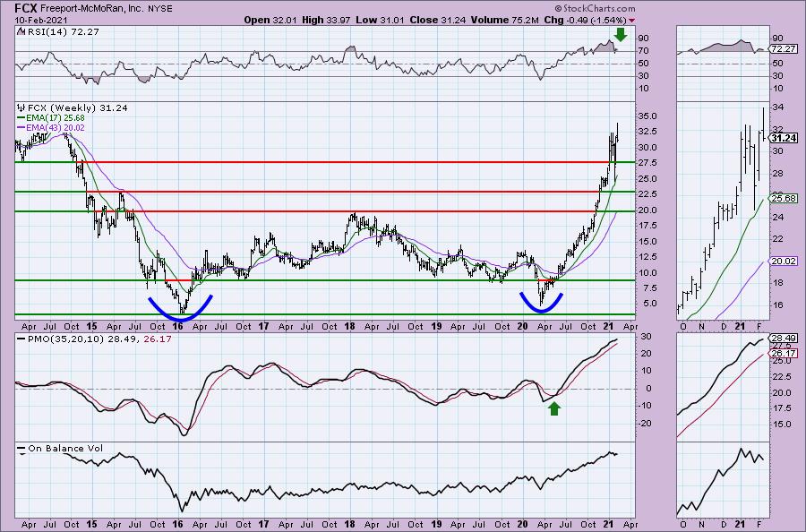The width and height of the screenshot is (806, 532).
Task: Click the red down-triangle change indicator
Action: coord(631,21)
